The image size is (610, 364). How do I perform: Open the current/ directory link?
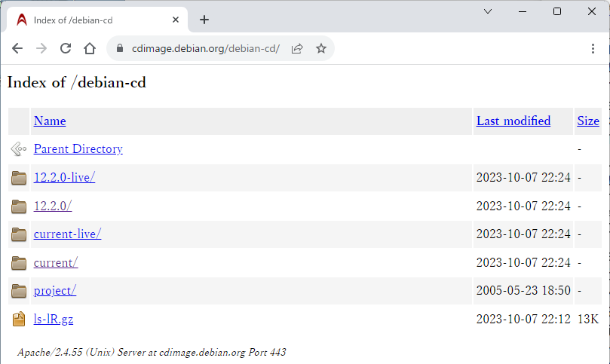click(x=56, y=263)
